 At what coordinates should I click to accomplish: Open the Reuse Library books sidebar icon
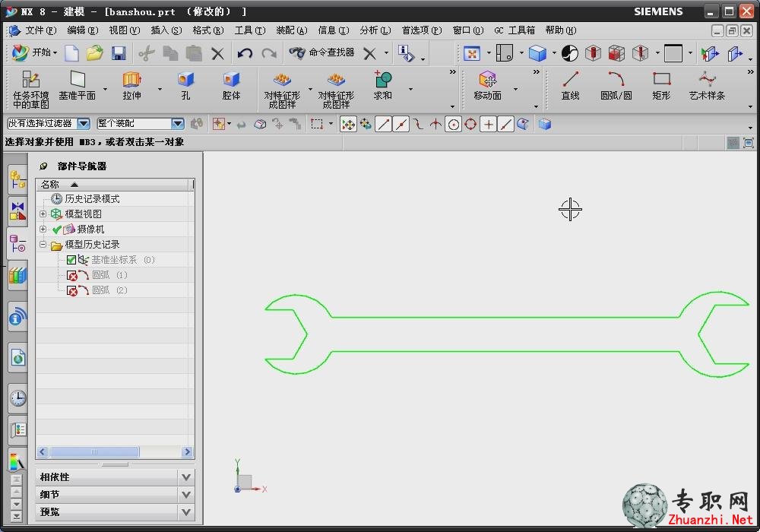18,276
